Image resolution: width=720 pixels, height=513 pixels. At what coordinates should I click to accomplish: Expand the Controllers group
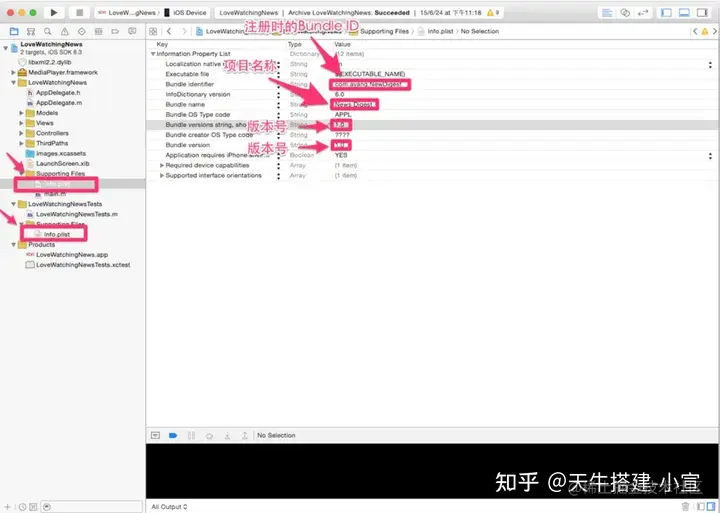click(21, 133)
